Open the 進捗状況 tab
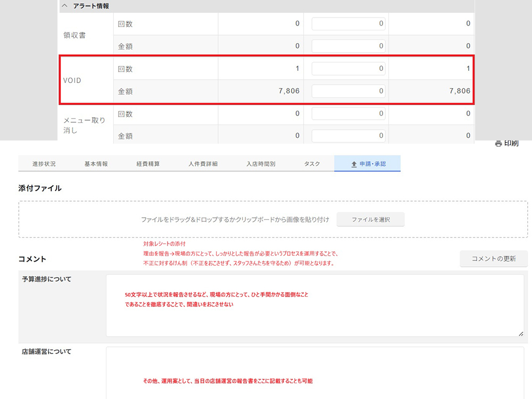 (44, 164)
